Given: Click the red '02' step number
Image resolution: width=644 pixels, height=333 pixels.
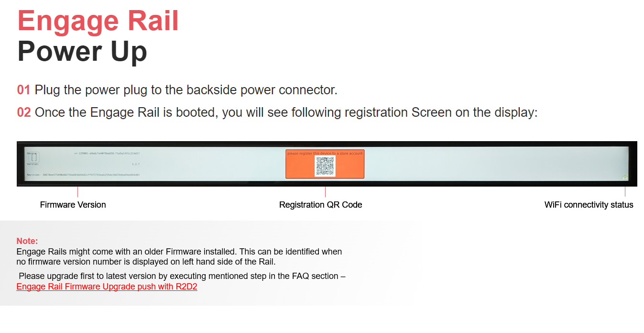Looking at the screenshot, I should tap(24, 112).
